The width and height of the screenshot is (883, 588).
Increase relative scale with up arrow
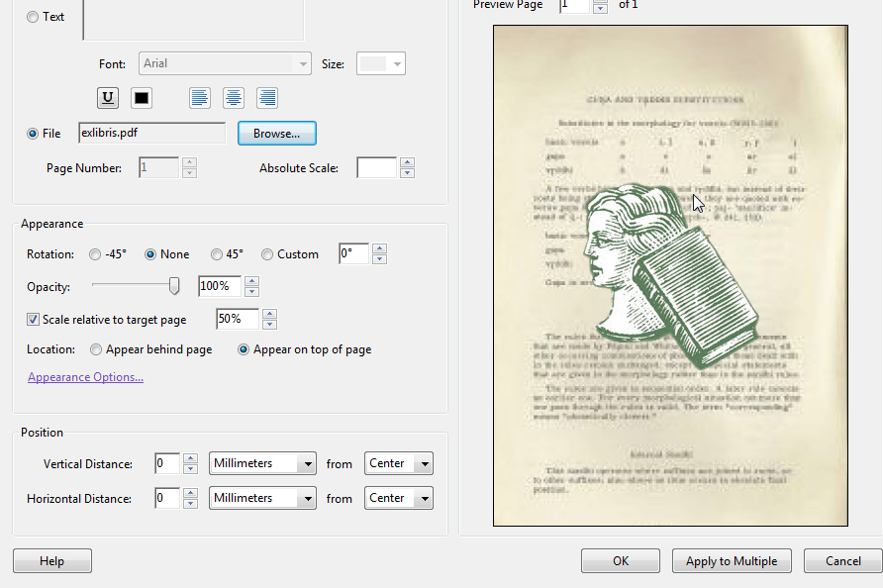pyautogui.click(x=269, y=314)
